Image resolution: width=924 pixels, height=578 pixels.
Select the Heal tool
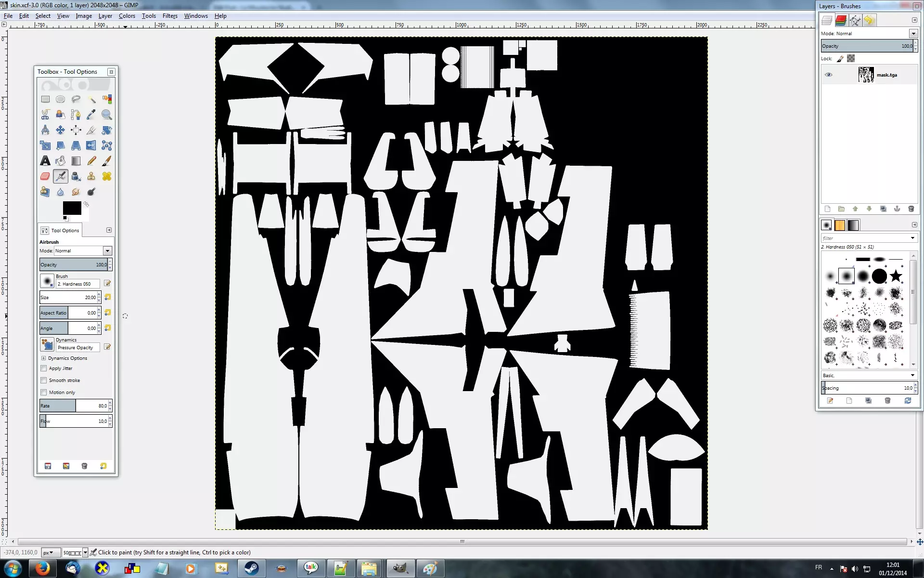pos(107,176)
